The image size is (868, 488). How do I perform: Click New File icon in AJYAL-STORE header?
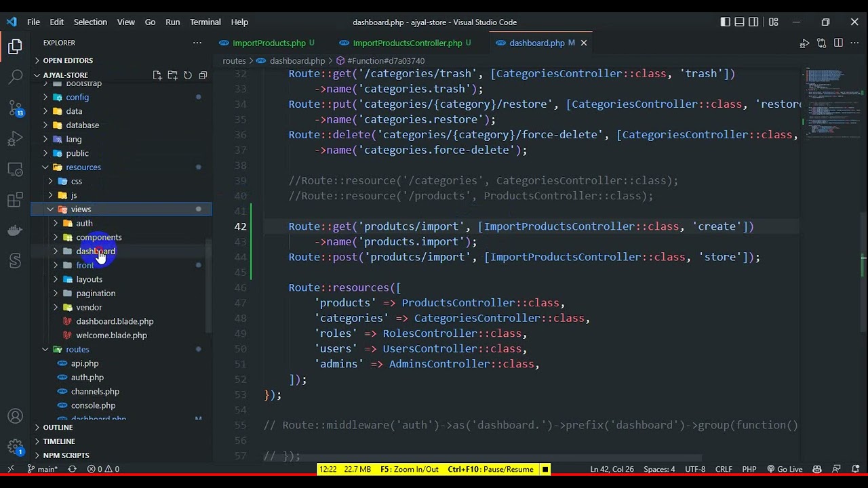pyautogui.click(x=157, y=75)
